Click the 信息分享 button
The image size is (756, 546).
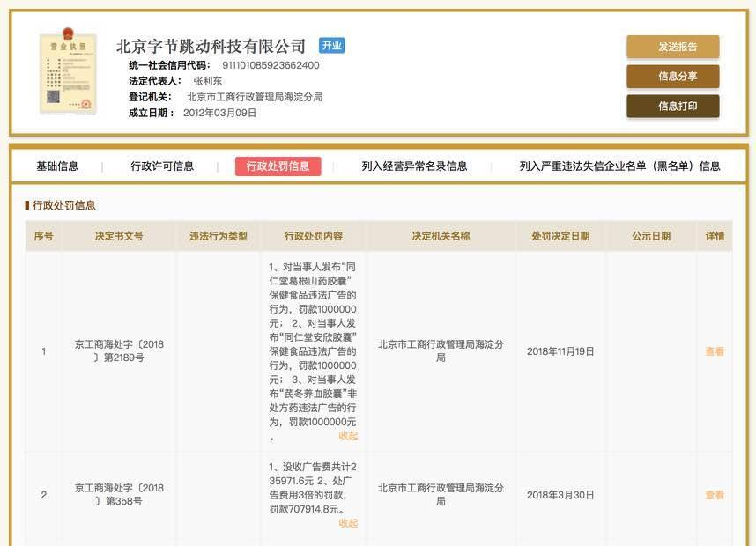pyautogui.click(x=672, y=77)
